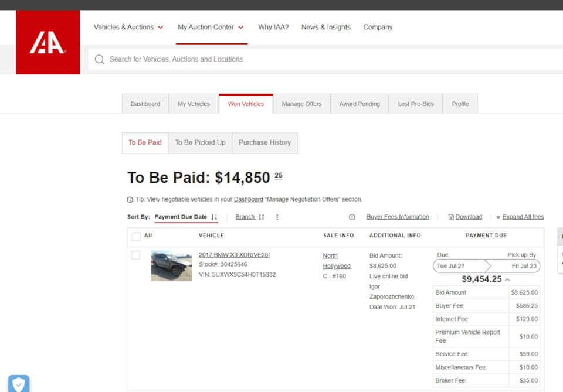Click the Broker Fee $35.00 value

pyautogui.click(x=528, y=381)
